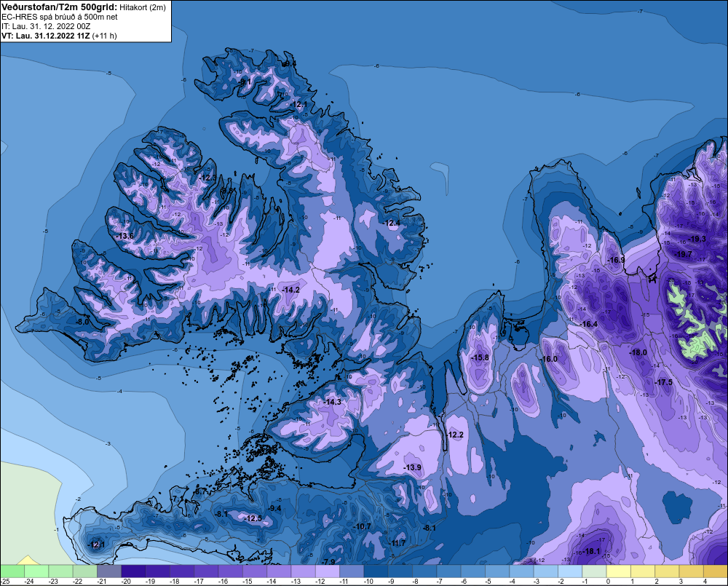The image size is (728, 586).
Task: Select the -18.1 temperature label
Action: 591,551
